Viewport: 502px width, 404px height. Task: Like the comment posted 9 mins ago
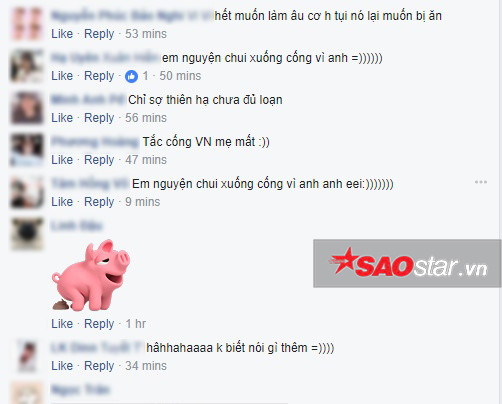[62, 202]
